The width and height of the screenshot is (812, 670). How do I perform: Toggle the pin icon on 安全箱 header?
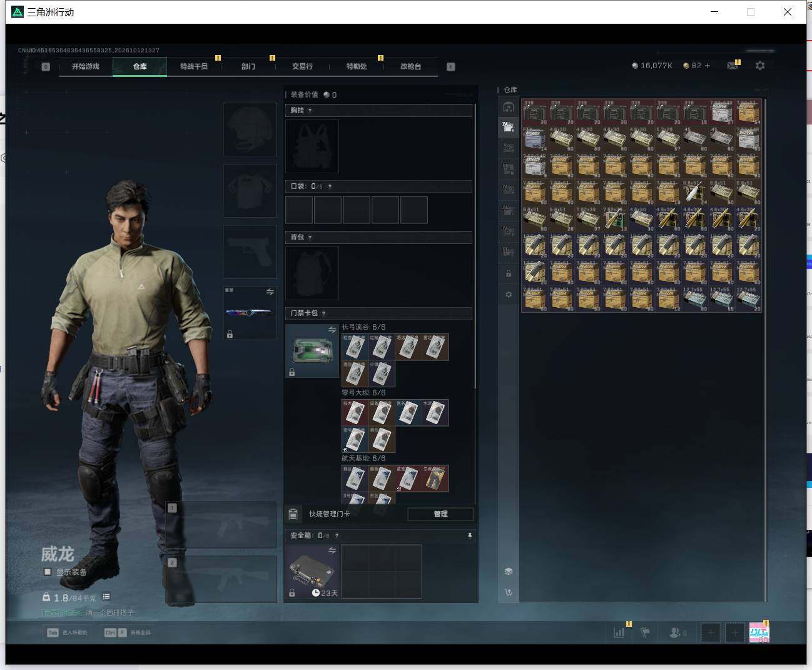point(469,535)
